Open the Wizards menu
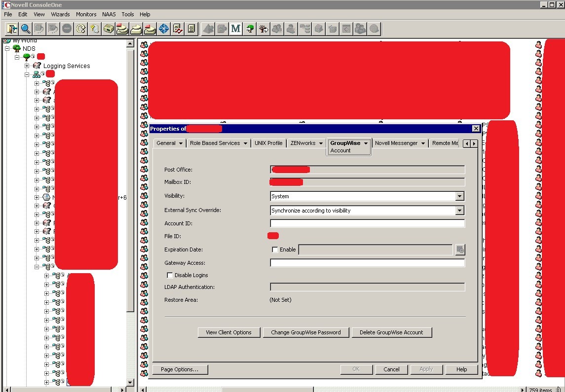Screen dimensions: 565x392 pyautogui.click(x=60, y=14)
